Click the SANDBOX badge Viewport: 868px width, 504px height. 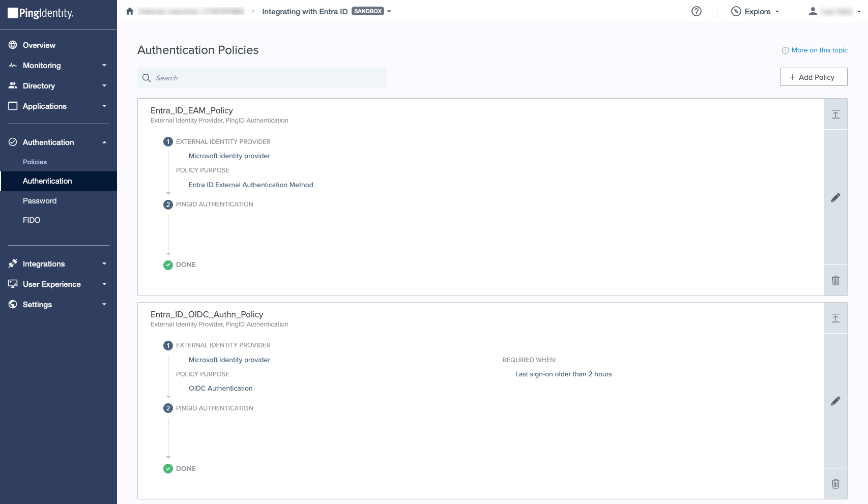[x=368, y=11]
